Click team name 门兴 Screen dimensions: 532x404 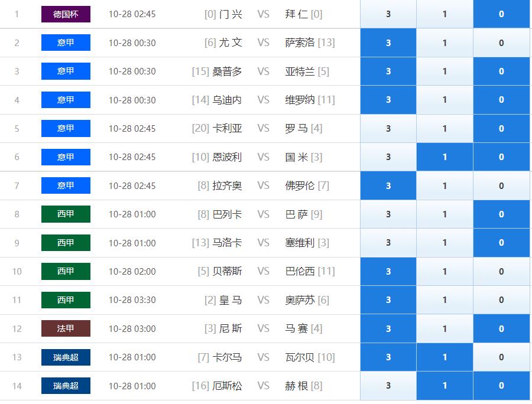click(231, 14)
